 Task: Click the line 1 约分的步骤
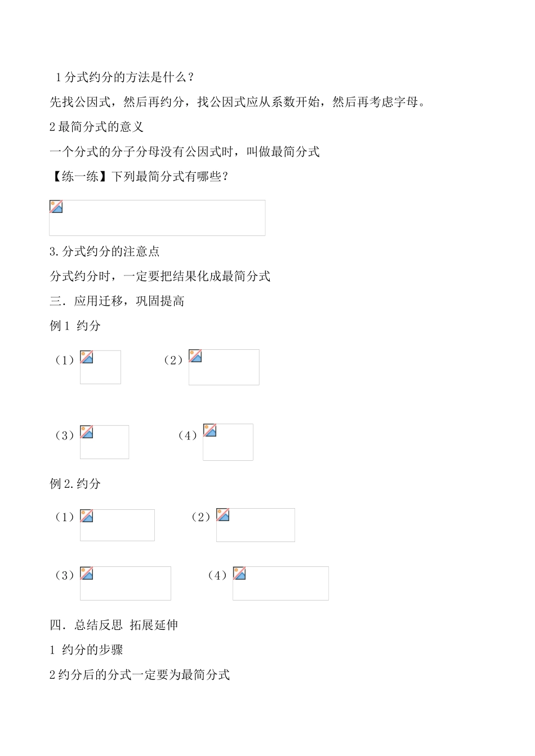(x=86, y=650)
